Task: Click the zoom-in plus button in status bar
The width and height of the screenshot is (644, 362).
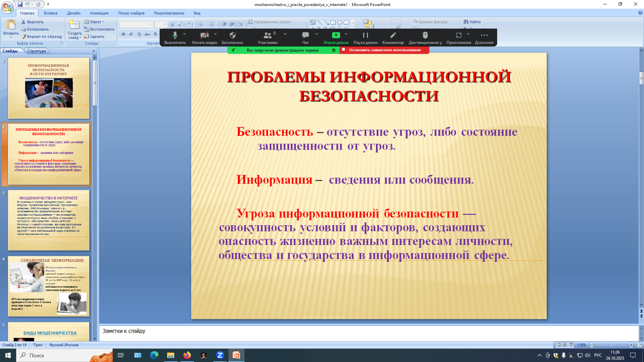Action: point(631,345)
